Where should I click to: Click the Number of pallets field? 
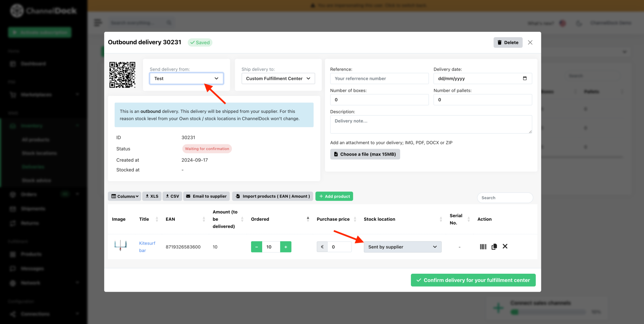(483, 99)
